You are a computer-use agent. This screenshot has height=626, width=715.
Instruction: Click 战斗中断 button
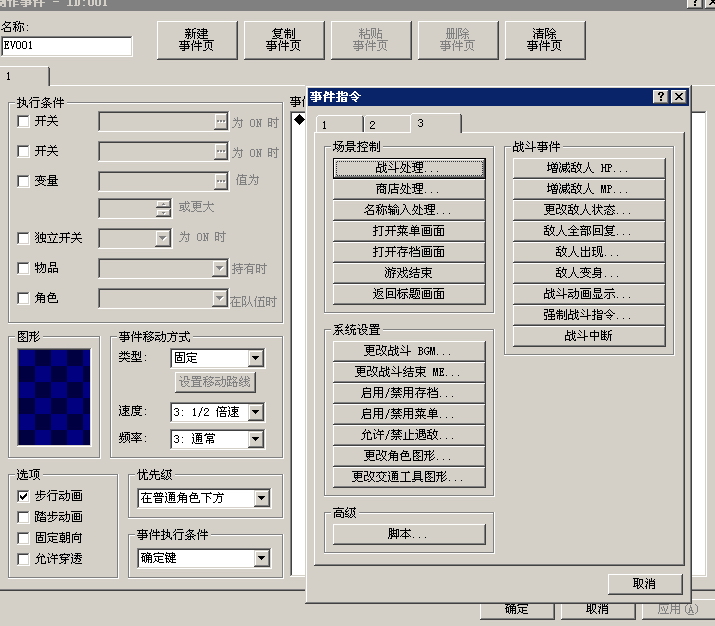click(589, 336)
